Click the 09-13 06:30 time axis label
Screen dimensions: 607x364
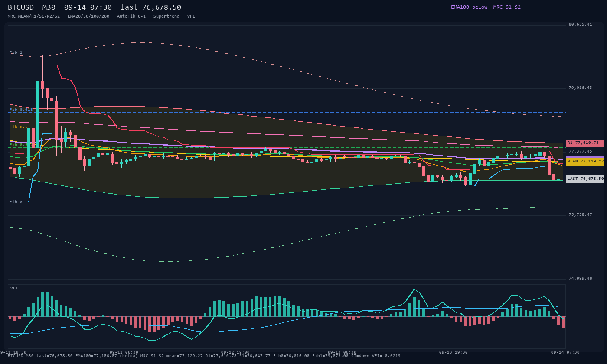342,352
